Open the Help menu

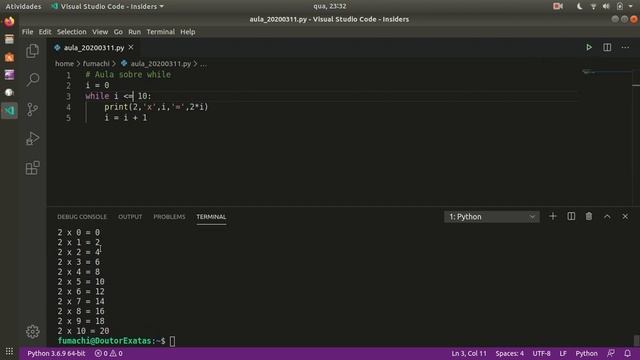click(x=188, y=32)
